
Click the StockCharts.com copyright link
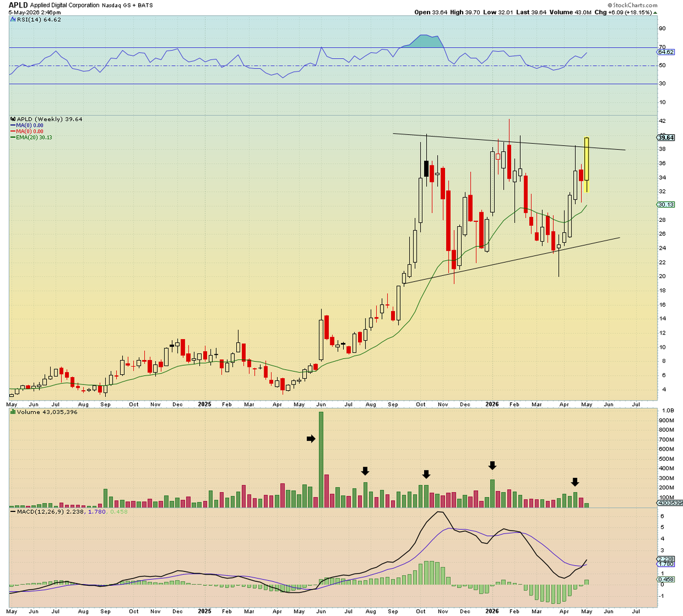(x=632, y=5)
